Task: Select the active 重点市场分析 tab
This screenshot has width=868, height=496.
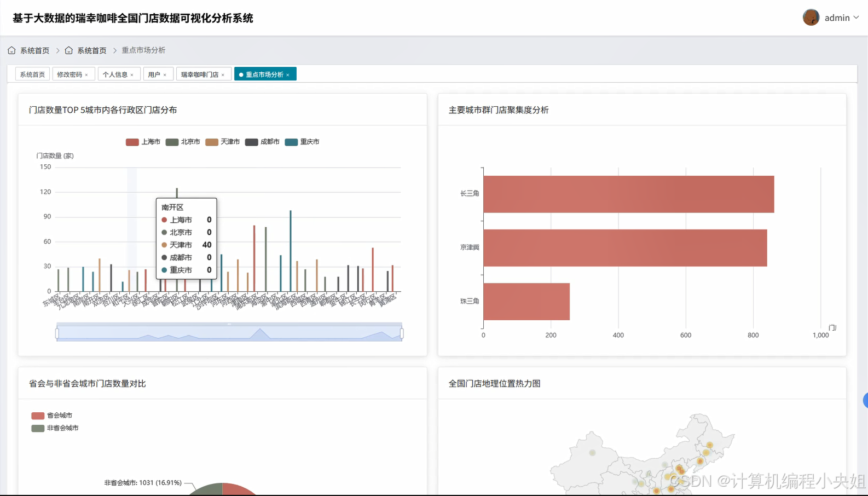Action: coord(264,74)
